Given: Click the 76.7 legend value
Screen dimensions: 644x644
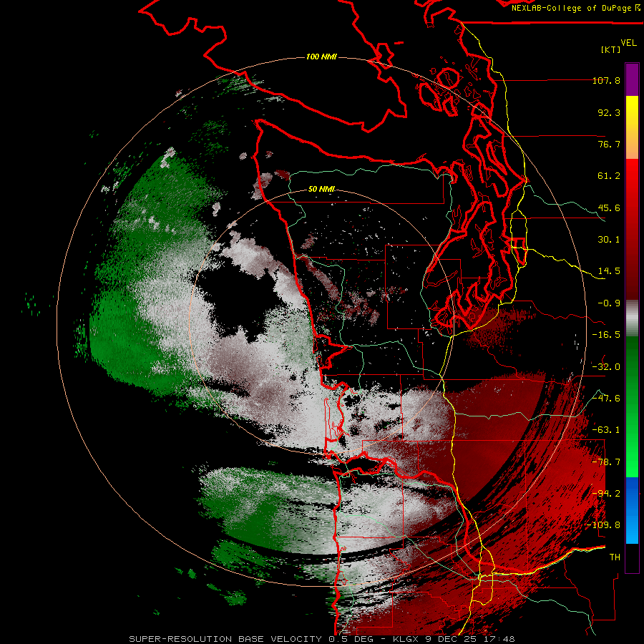Looking at the screenshot, I should click(609, 144).
